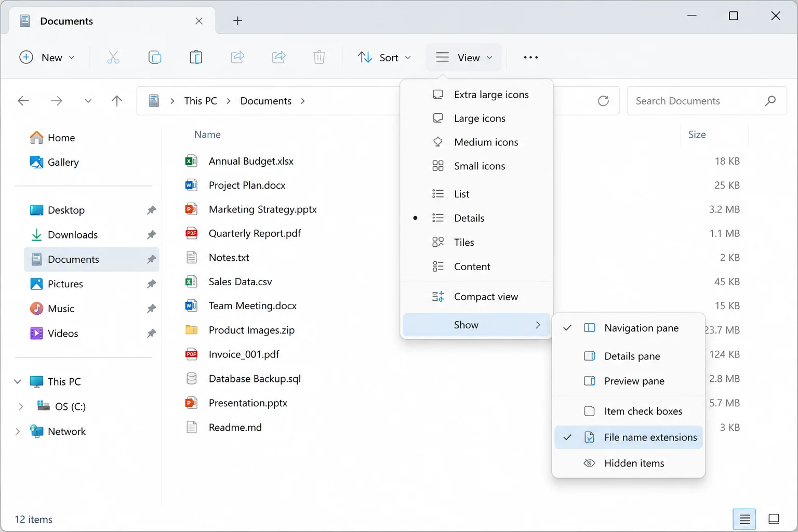Expand the OS (C:) drive node
The width and height of the screenshot is (798, 532).
tap(21, 407)
